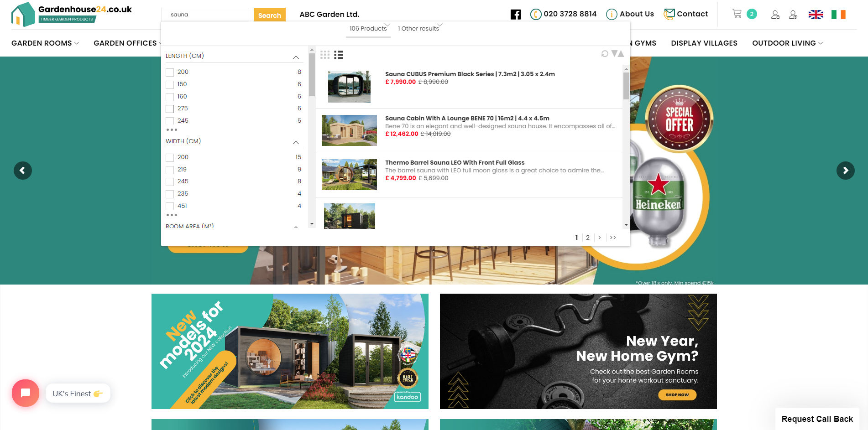Click the user login account icon

pos(775,15)
